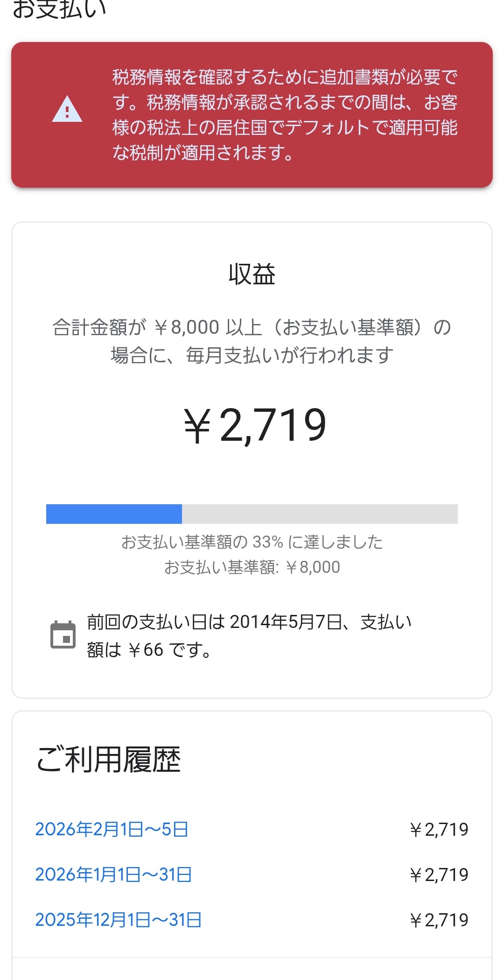Click the ¥2,719 amount for February 2026

tap(439, 829)
